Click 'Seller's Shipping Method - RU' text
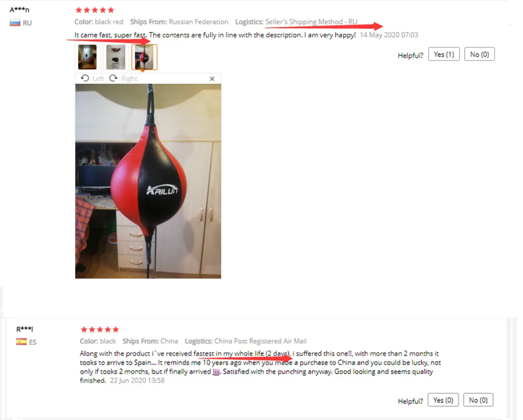 311,22
